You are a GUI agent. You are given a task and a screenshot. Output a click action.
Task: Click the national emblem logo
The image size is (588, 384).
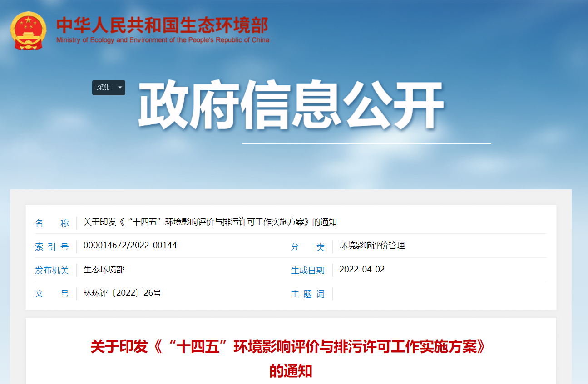pyautogui.click(x=28, y=30)
